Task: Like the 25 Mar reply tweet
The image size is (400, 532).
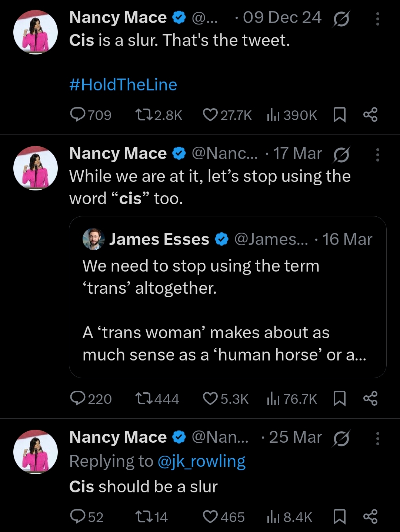Action: [x=210, y=517]
